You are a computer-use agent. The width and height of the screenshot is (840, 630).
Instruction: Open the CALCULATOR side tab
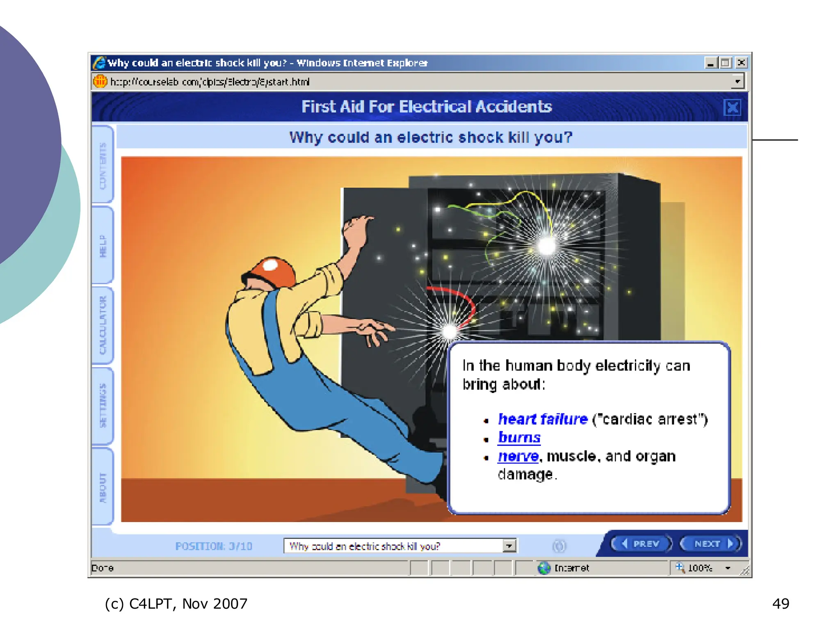pyautogui.click(x=103, y=325)
